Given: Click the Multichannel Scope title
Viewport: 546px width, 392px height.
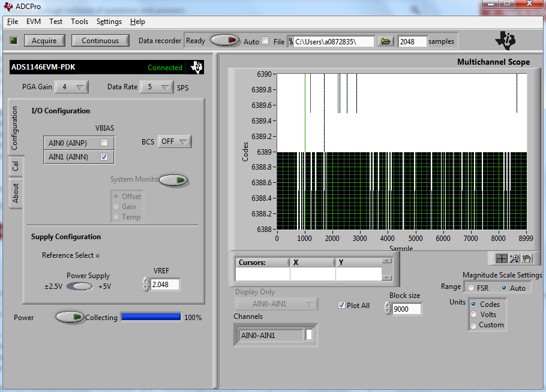Looking at the screenshot, I should 493,62.
